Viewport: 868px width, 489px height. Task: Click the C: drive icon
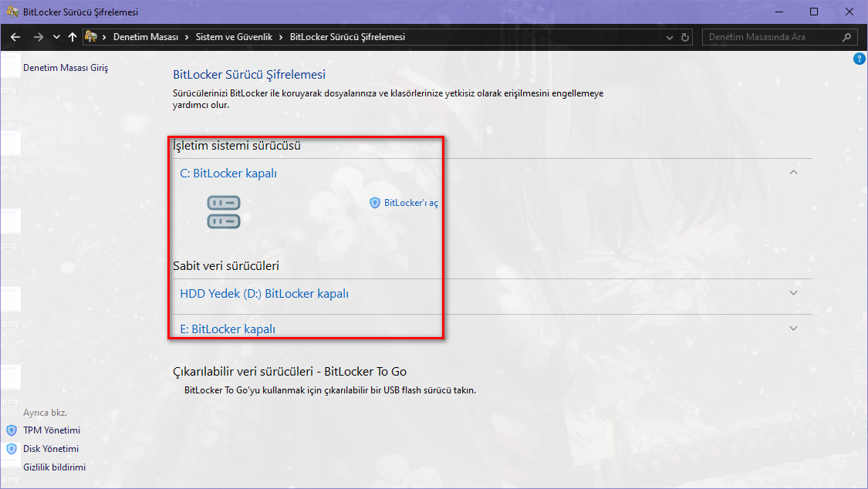pyautogui.click(x=224, y=212)
